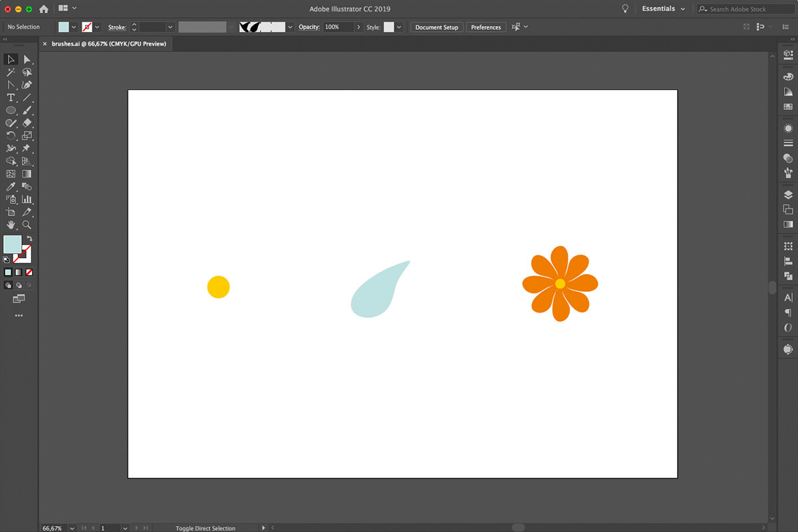798x532 pixels.
Task: Open the Color palette panel icon
Action: point(788,76)
